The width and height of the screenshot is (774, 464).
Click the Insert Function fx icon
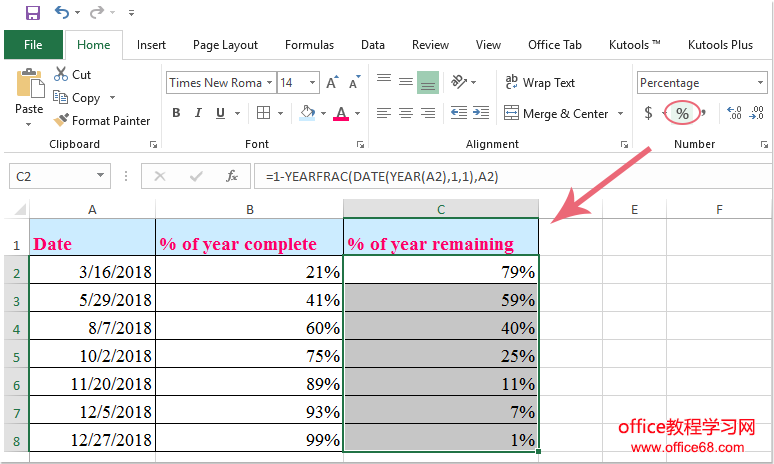[232, 176]
